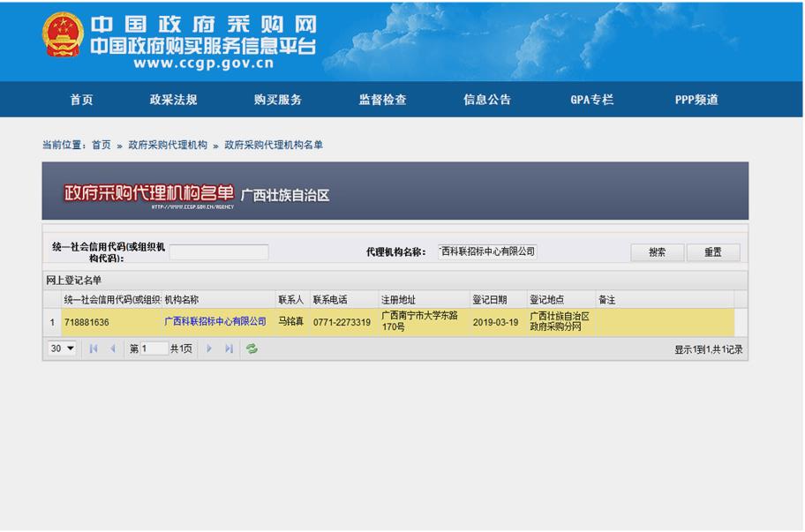Open 监督检查 menu

click(x=382, y=100)
